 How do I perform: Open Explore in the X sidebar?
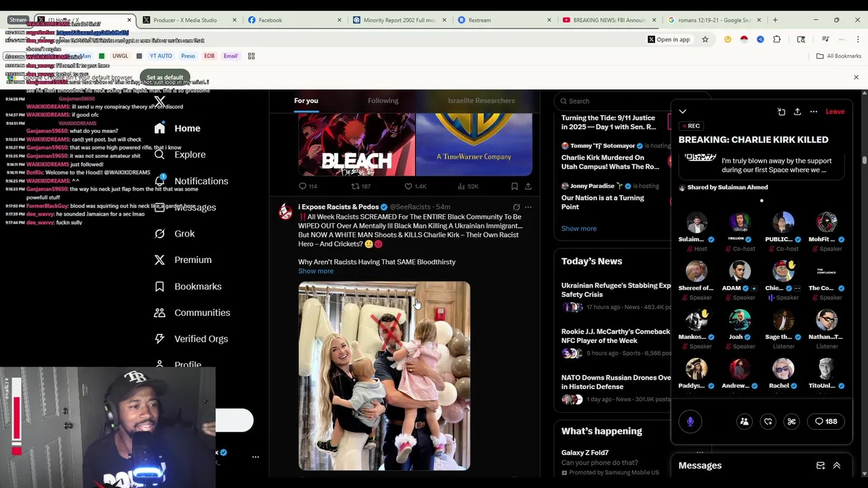(180, 155)
